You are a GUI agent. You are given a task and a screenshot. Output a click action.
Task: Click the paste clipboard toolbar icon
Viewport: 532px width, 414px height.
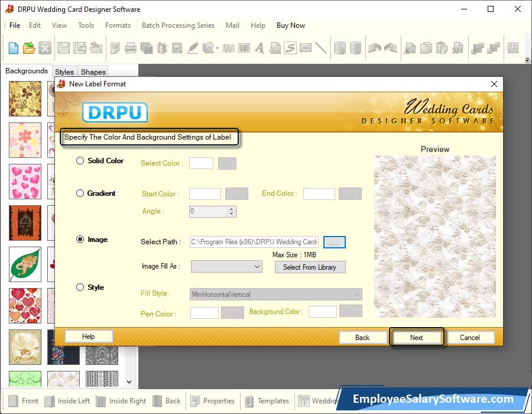(x=442, y=48)
